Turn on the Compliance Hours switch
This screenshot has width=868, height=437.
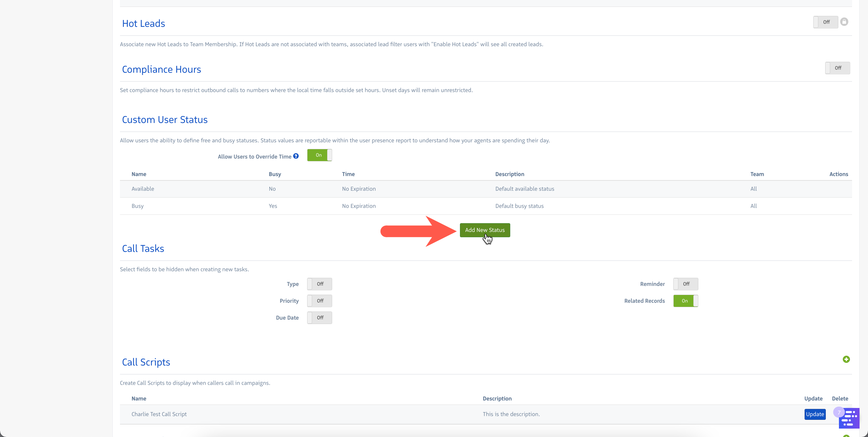[837, 68]
